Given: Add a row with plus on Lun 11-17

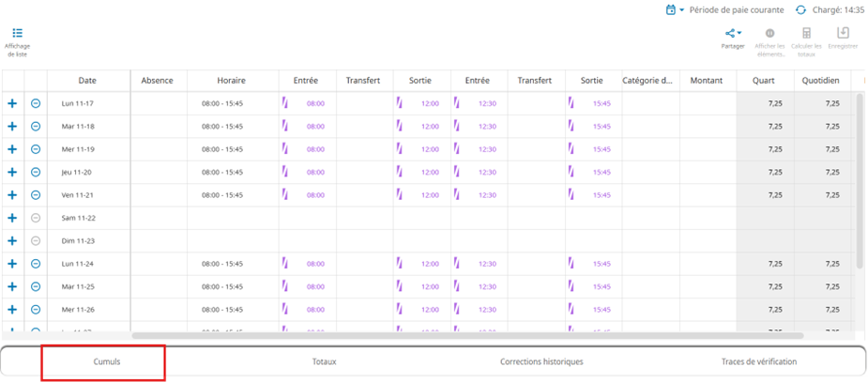Looking at the screenshot, I should pos(12,103).
